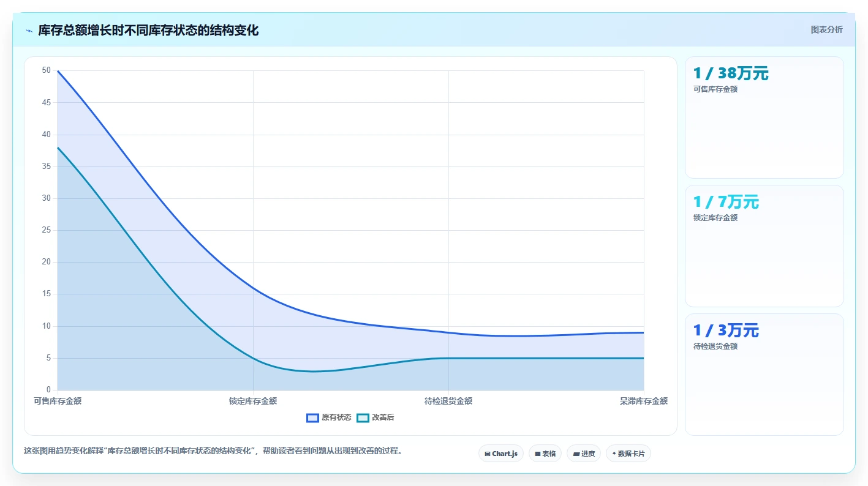Image resolution: width=868 pixels, height=486 pixels.
Task: Click the lightning icon beside the title
Action: click(29, 31)
